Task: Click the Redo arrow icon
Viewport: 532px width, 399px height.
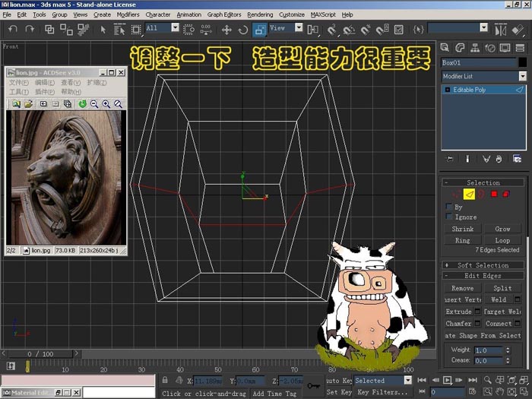Action: [30, 29]
